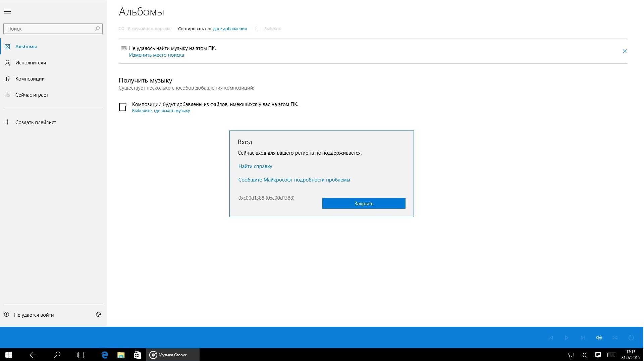Click the next track playback button
This screenshot has width=644, height=361.
(x=583, y=338)
